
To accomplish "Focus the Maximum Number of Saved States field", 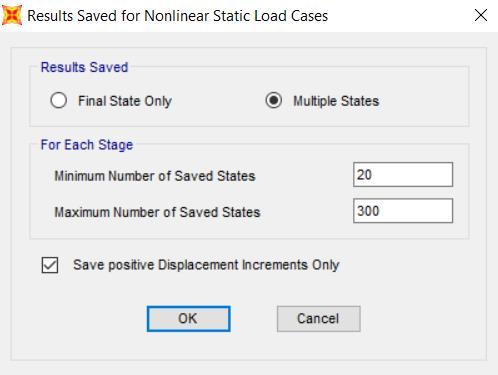I will point(403,211).
